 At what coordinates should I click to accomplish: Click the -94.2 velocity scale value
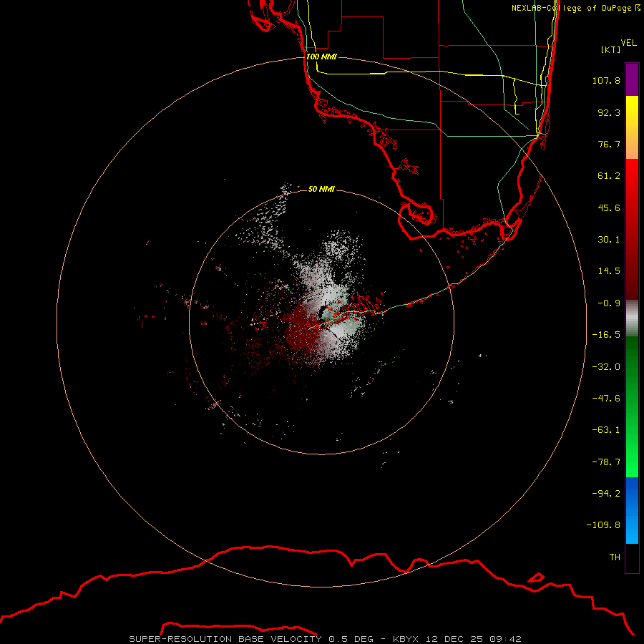point(606,494)
